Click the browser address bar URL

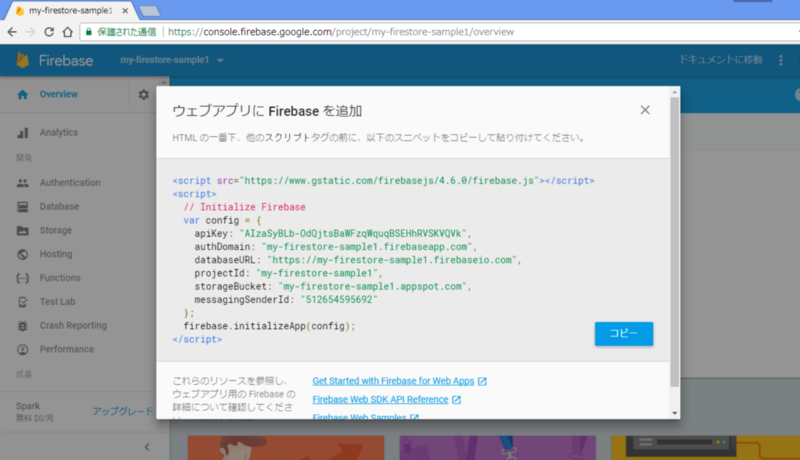341,32
